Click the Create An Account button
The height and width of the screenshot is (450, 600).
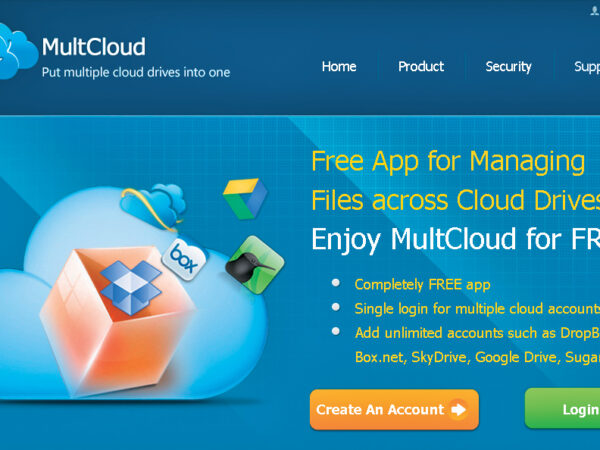point(394,410)
